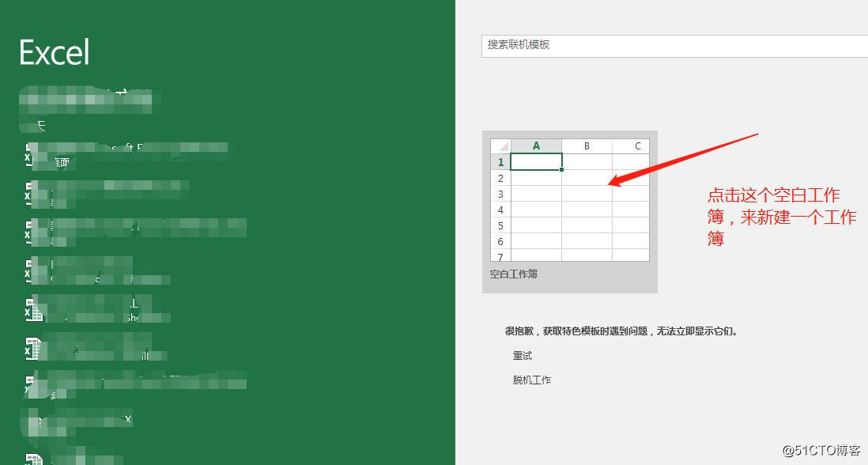Select the 很抱歉，获取特色模板时遇到问题 error message
The image size is (868, 465).
pyautogui.click(x=621, y=331)
